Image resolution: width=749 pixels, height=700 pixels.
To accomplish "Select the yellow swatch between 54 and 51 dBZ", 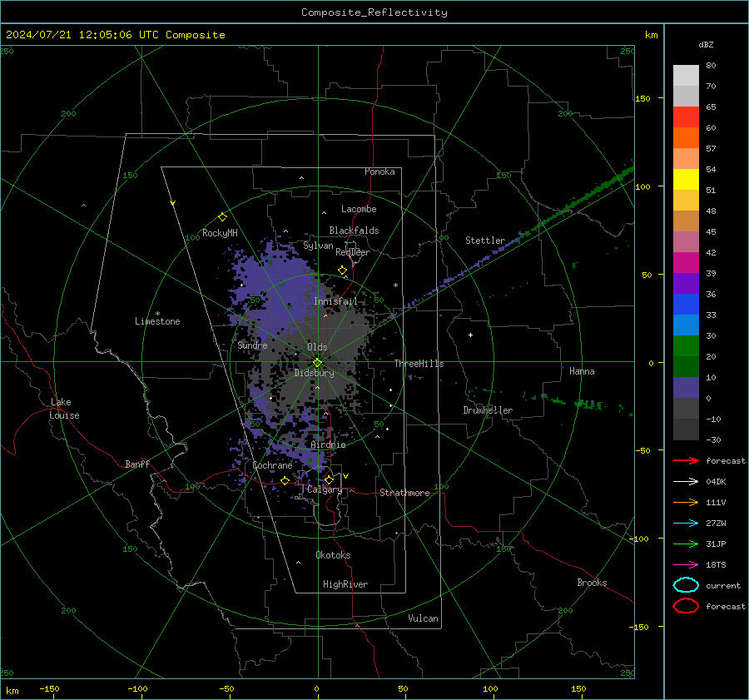I will coord(686,180).
